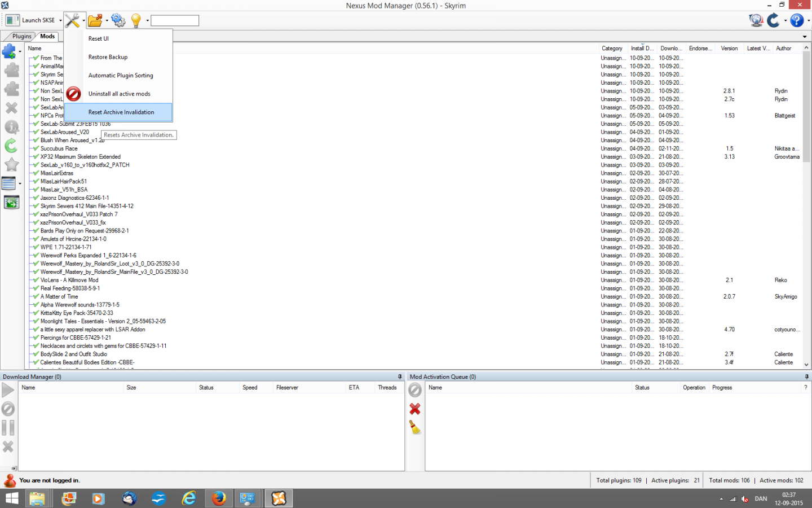
Task: Click the Category column header
Action: (612, 49)
